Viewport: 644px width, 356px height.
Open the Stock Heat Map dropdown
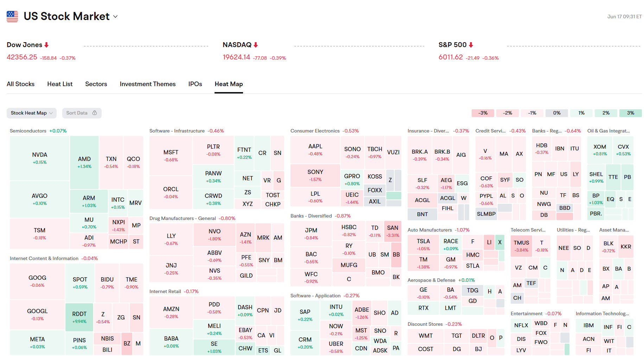[32, 113]
